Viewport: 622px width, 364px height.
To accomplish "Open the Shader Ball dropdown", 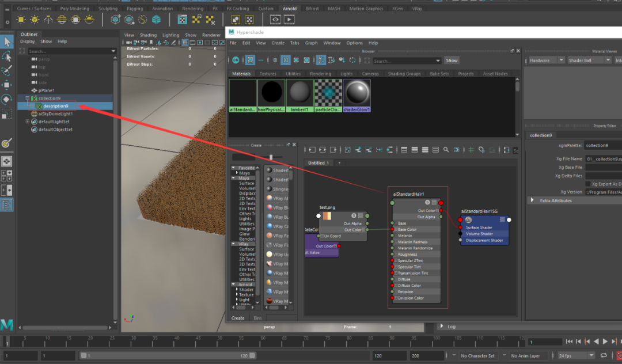I will (589, 60).
